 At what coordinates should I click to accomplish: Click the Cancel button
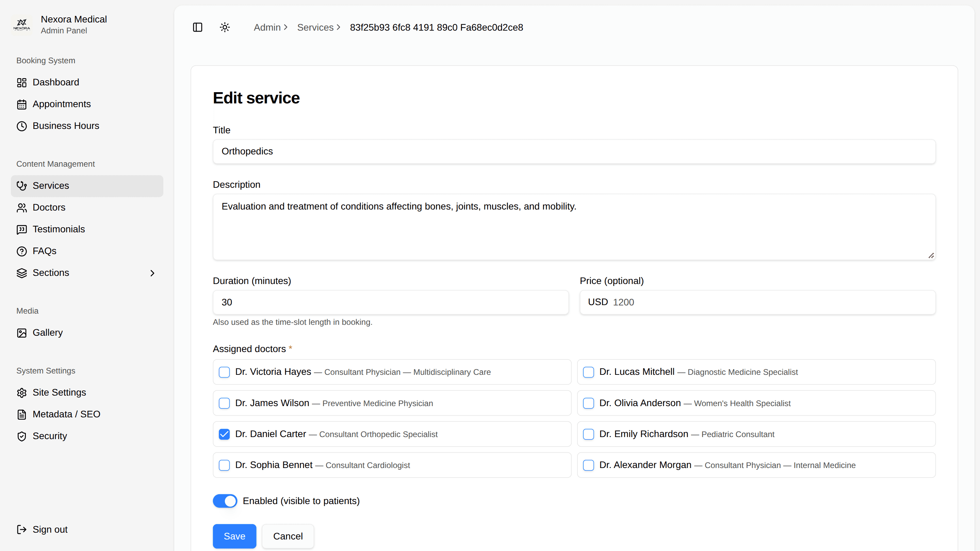288,536
